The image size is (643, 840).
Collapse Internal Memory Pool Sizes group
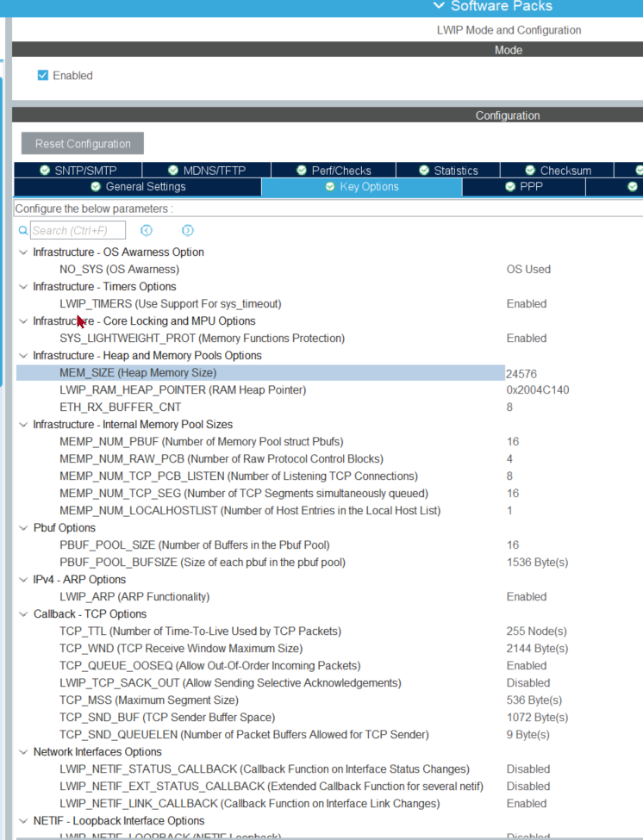[23, 425]
